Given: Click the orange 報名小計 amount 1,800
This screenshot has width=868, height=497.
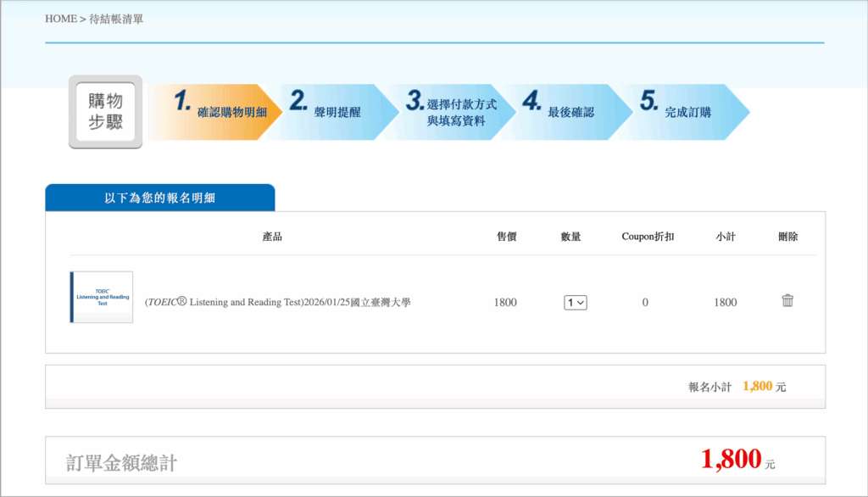Looking at the screenshot, I should pos(757,387).
